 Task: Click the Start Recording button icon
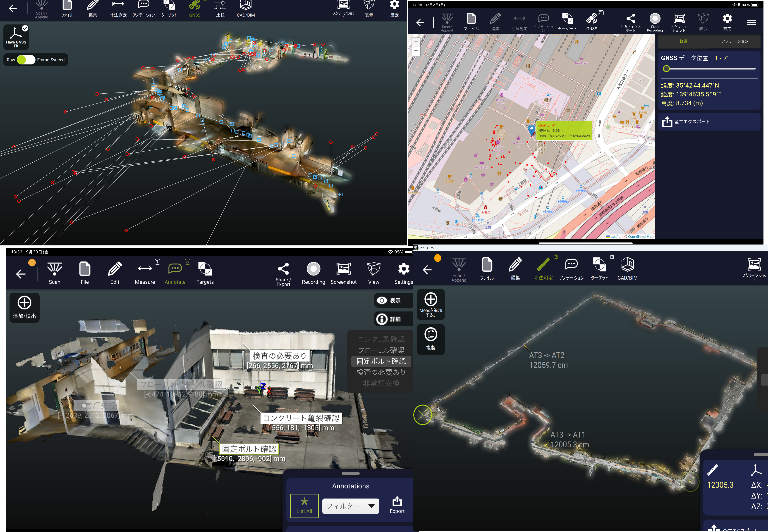(x=655, y=19)
